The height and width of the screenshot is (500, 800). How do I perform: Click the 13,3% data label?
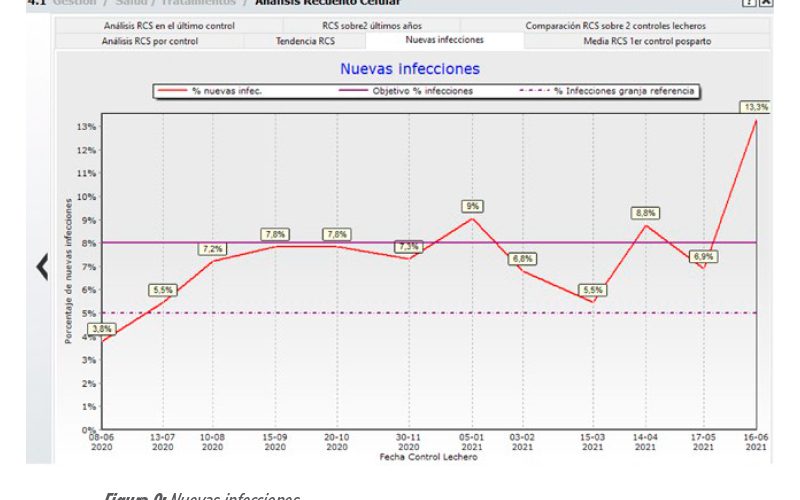756,107
